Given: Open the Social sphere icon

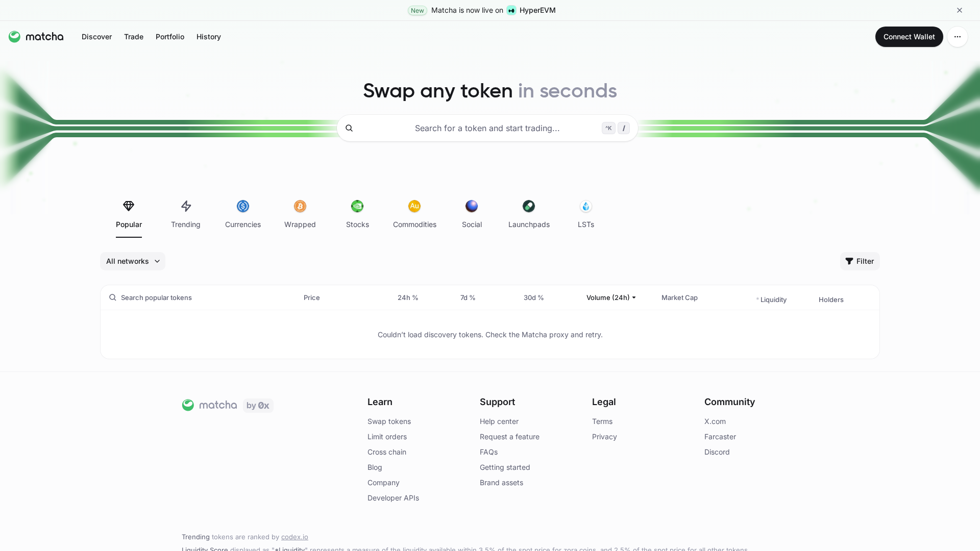Looking at the screenshot, I should (472, 206).
